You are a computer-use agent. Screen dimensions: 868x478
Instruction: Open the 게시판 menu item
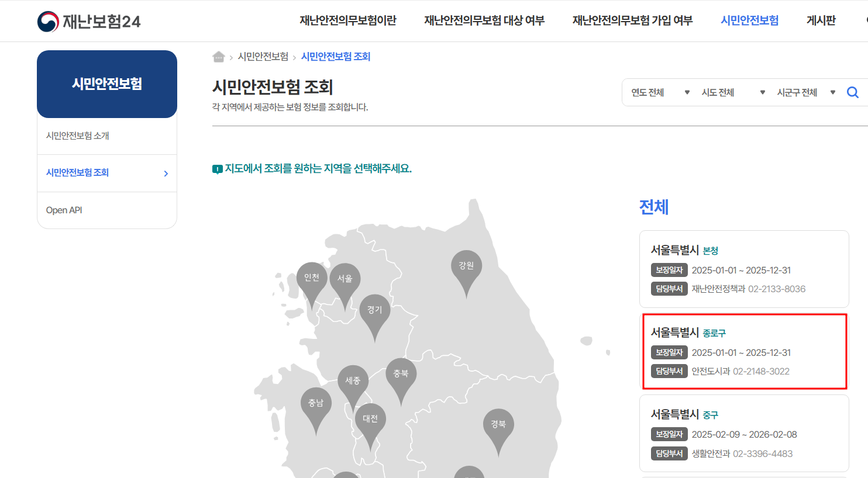(x=820, y=20)
